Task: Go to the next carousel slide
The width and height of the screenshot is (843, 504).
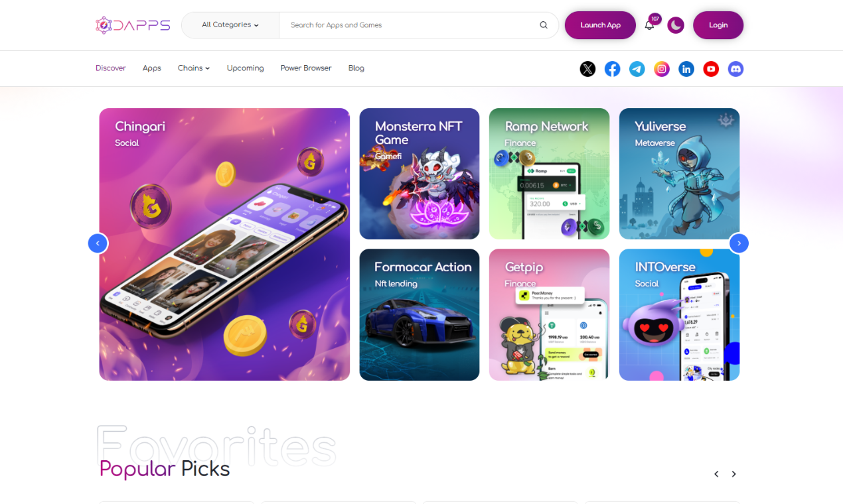Action: (739, 243)
